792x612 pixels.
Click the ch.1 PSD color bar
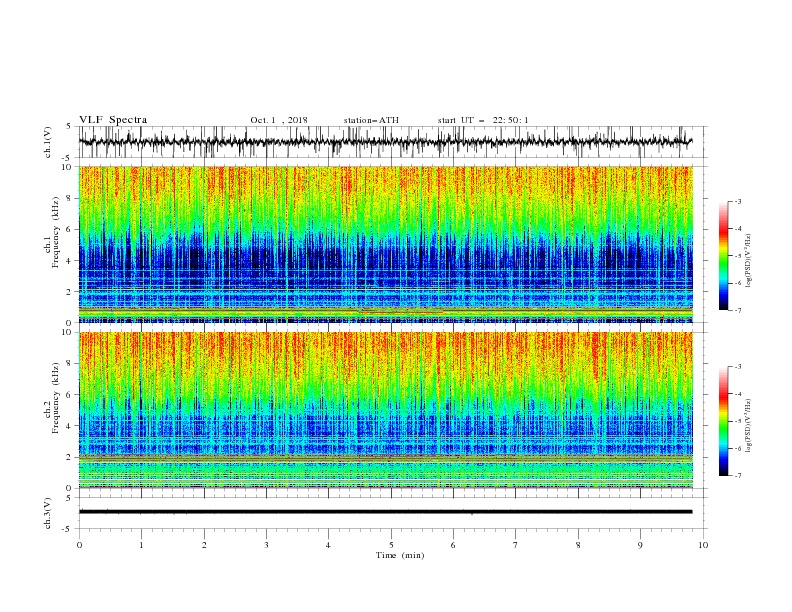[724, 256]
